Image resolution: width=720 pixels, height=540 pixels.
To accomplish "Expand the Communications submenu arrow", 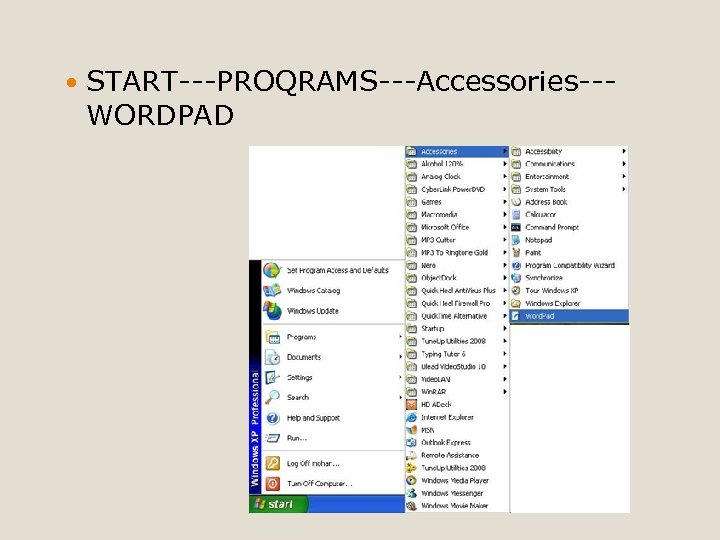I will tap(624, 163).
